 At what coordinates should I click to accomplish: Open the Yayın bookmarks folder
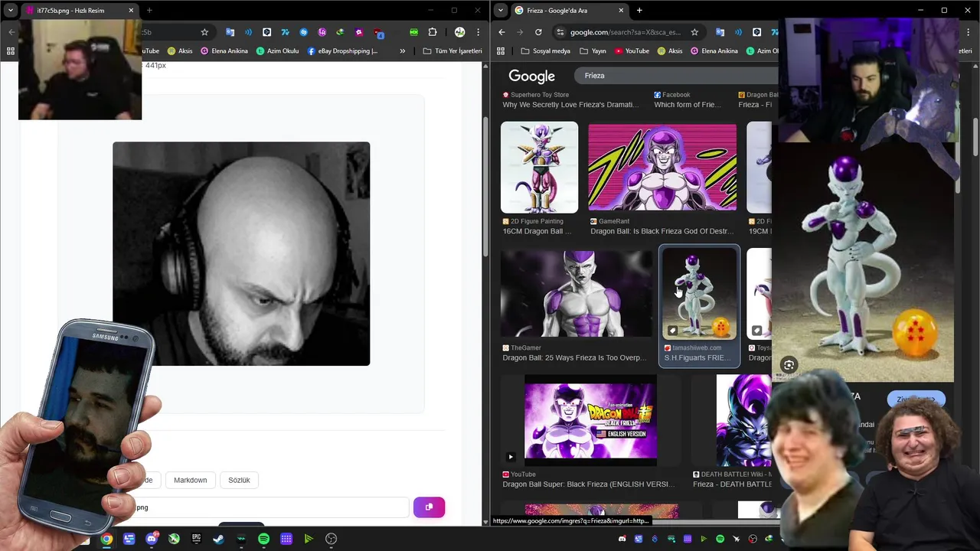point(593,51)
